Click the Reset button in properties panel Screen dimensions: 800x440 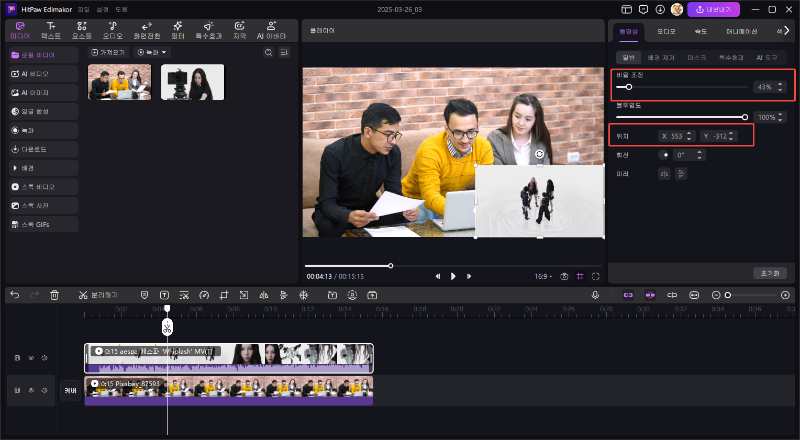[x=770, y=273]
